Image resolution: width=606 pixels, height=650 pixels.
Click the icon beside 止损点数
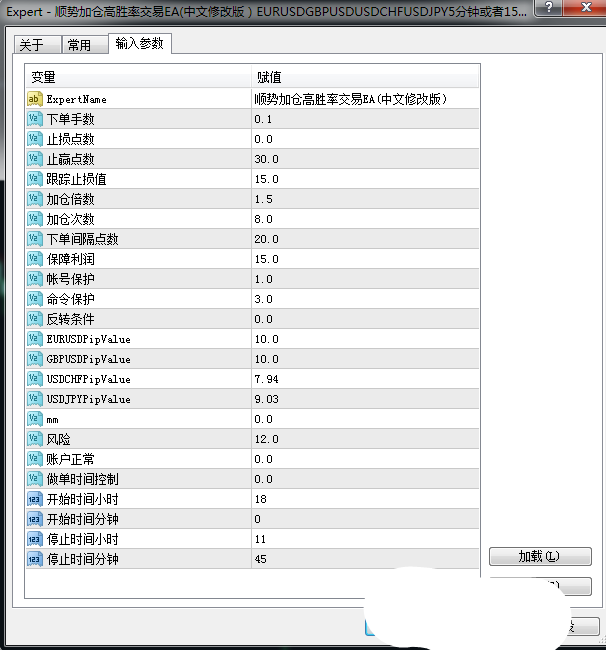point(34,139)
